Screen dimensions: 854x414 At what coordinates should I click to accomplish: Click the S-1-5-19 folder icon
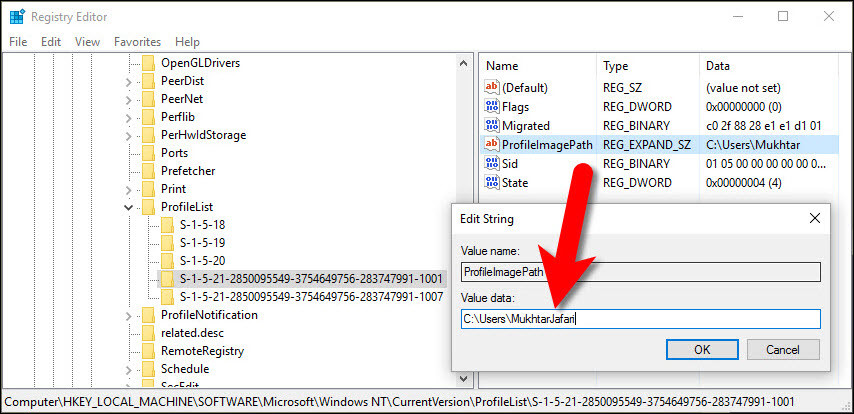tap(167, 242)
